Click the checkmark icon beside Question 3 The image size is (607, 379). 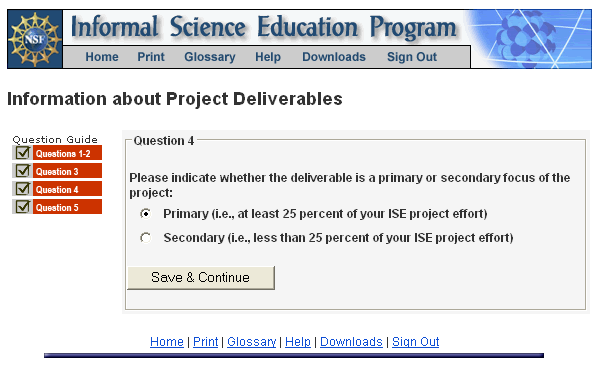(x=22, y=171)
